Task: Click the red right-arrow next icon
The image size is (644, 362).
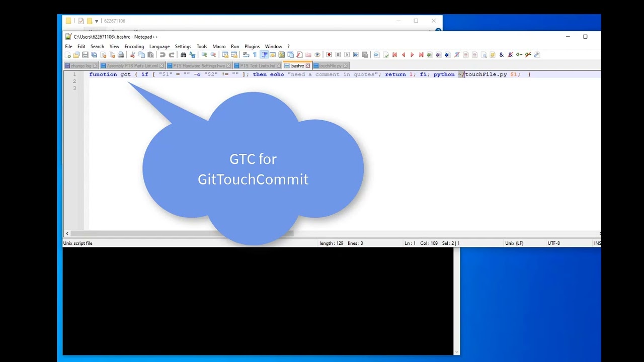Action: pyautogui.click(x=412, y=55)
